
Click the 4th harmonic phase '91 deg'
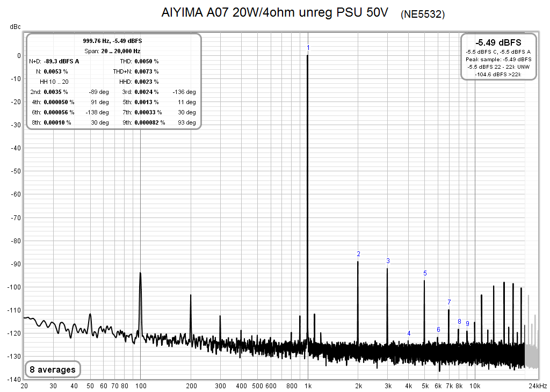pyautogui.click(x=99, y=102)
